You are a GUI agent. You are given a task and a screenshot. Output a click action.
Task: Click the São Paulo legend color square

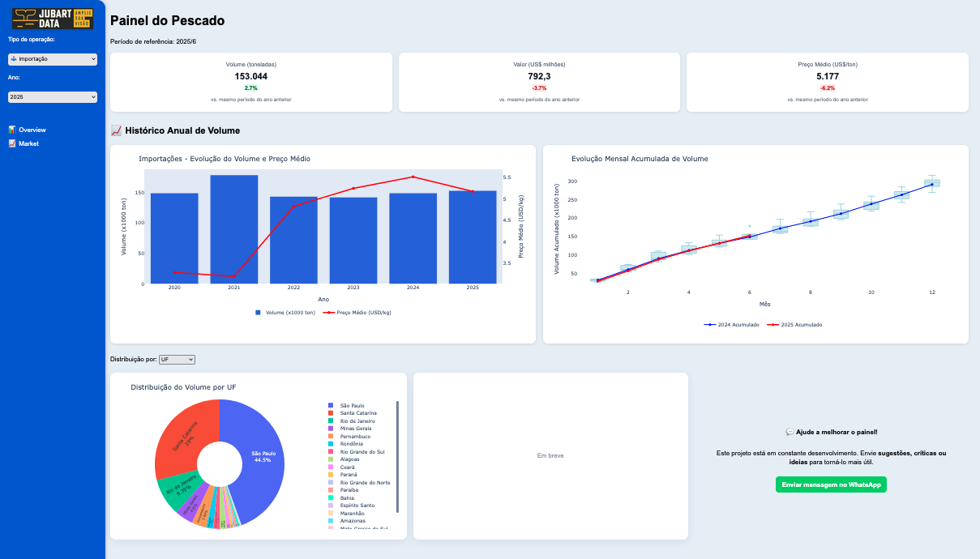point(331,405)
